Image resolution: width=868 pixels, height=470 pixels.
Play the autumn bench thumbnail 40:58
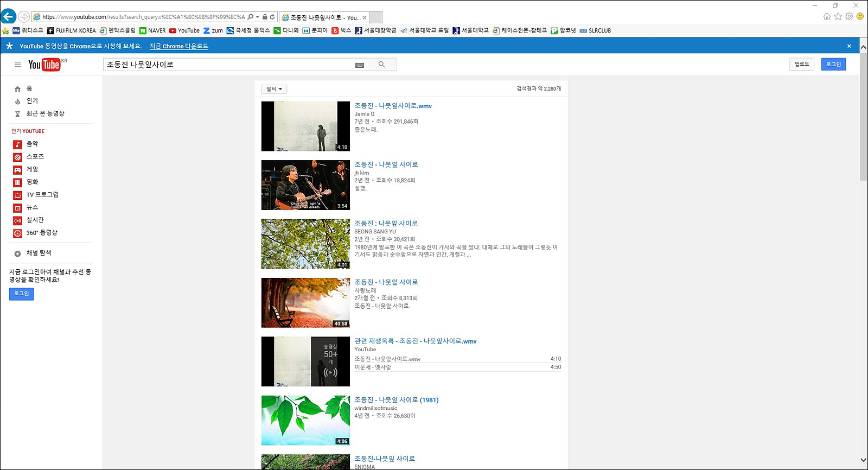[x=305, y=303]
